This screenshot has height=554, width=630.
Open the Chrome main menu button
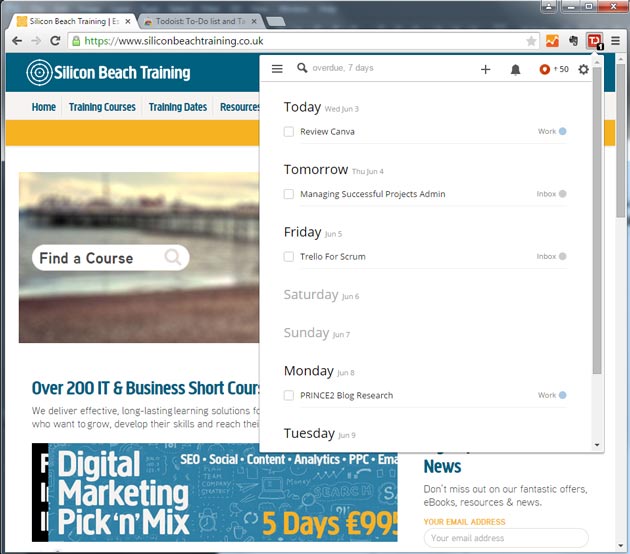pyautogui.click(x=616, y=41)
